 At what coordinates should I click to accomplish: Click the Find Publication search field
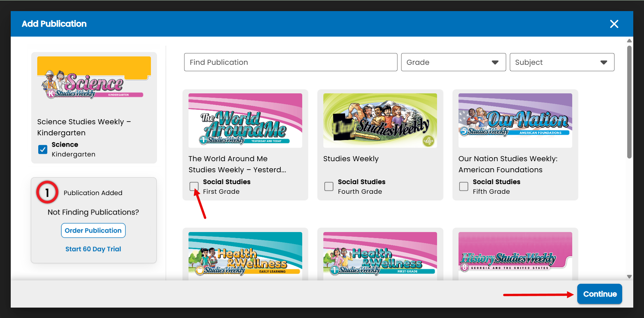(290, 62)
